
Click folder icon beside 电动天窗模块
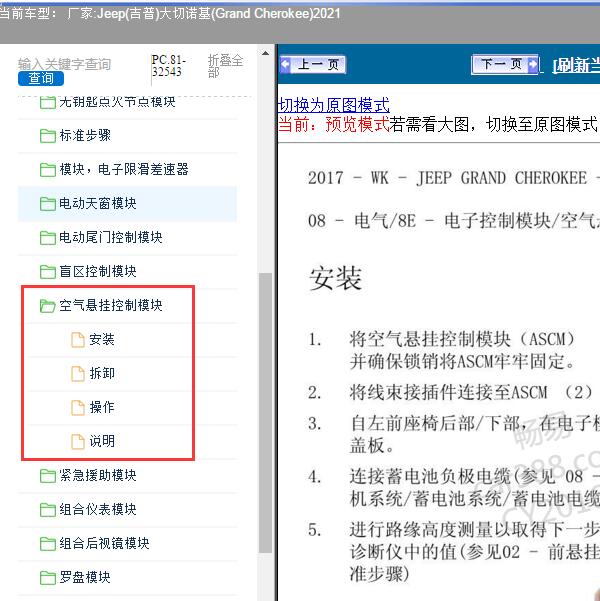[x=48, y=204]
